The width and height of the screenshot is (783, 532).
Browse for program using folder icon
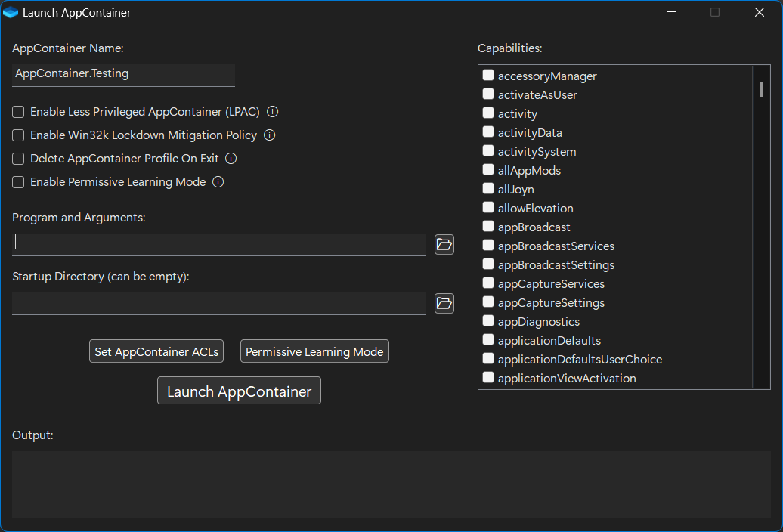444,245
